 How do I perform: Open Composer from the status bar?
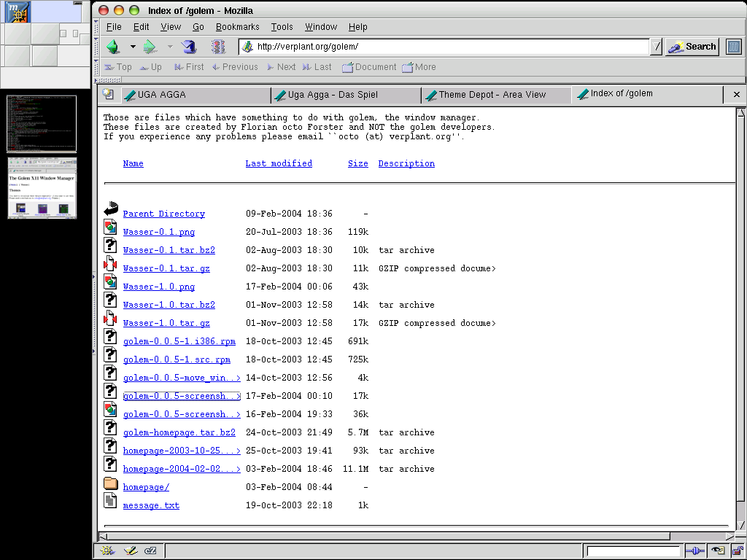point(131,551)
